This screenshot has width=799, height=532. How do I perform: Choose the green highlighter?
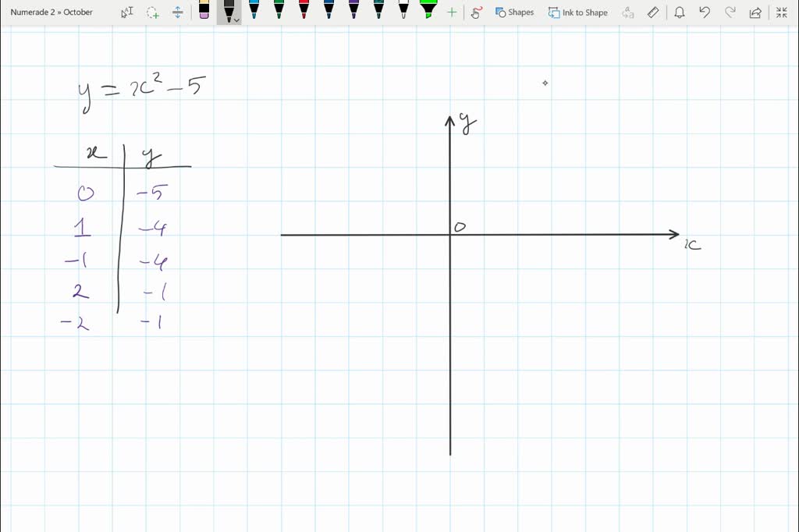coord(428,10)
